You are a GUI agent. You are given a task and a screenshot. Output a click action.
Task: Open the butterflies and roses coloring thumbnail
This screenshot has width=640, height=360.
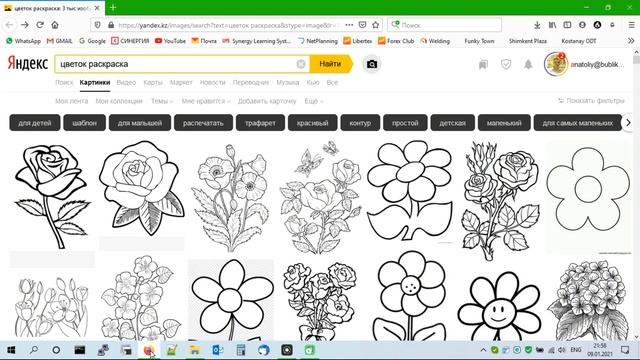pyautogui.click(x=320, y=197)
